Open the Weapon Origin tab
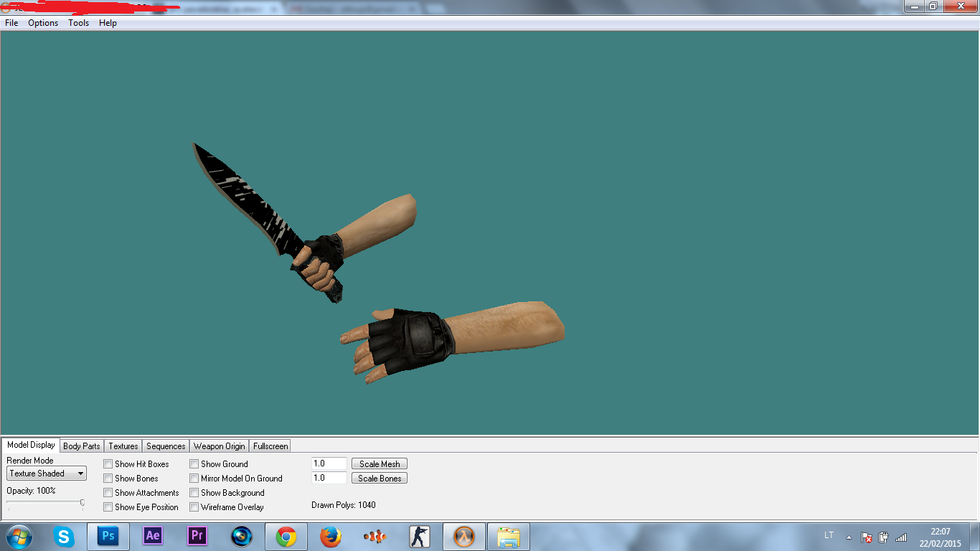980x551 pixels. coord(219,446)
